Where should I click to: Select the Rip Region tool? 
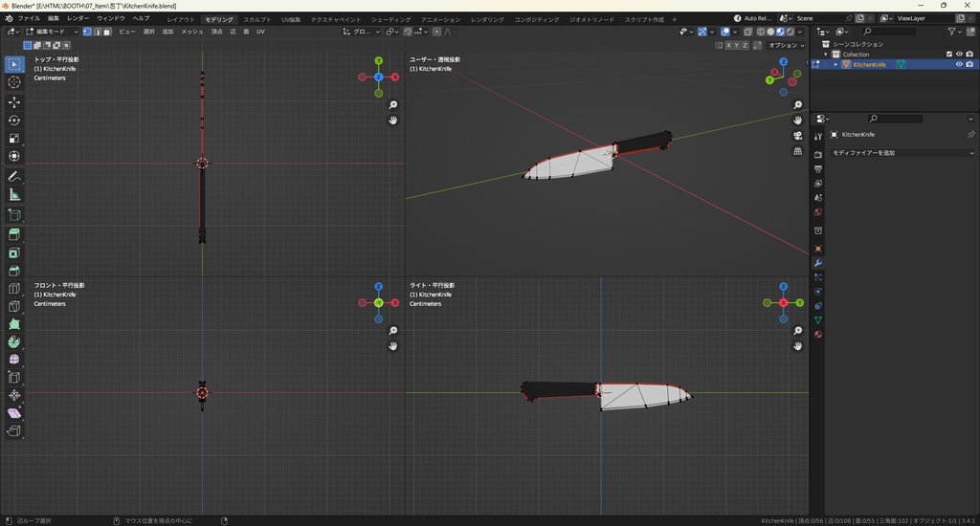[13, 431]
